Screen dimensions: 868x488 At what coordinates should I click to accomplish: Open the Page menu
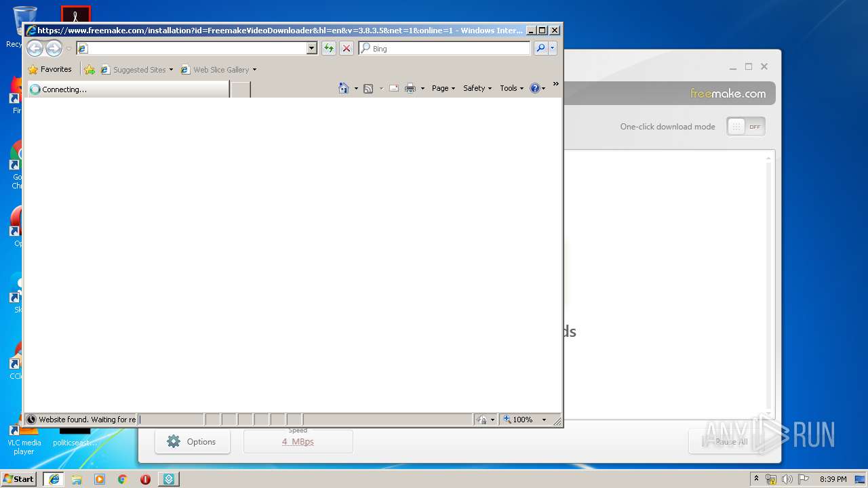tap(443, 88)
